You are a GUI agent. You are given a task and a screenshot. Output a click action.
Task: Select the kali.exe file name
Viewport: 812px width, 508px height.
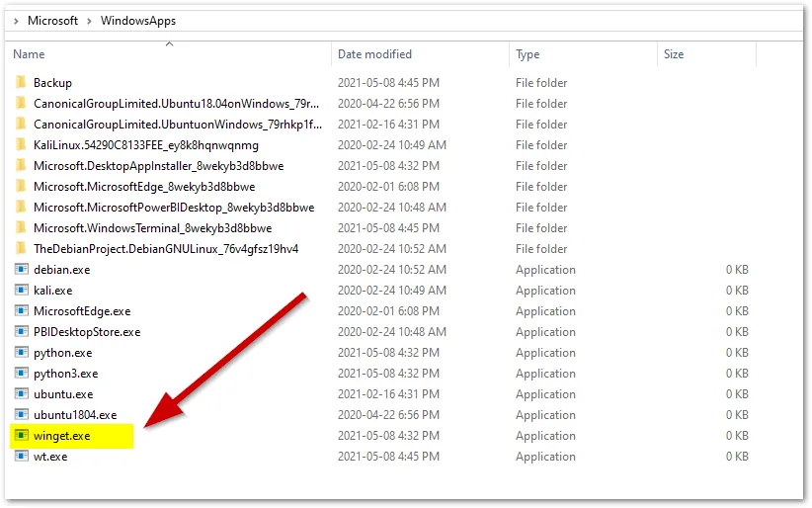[x=52, y=291]
